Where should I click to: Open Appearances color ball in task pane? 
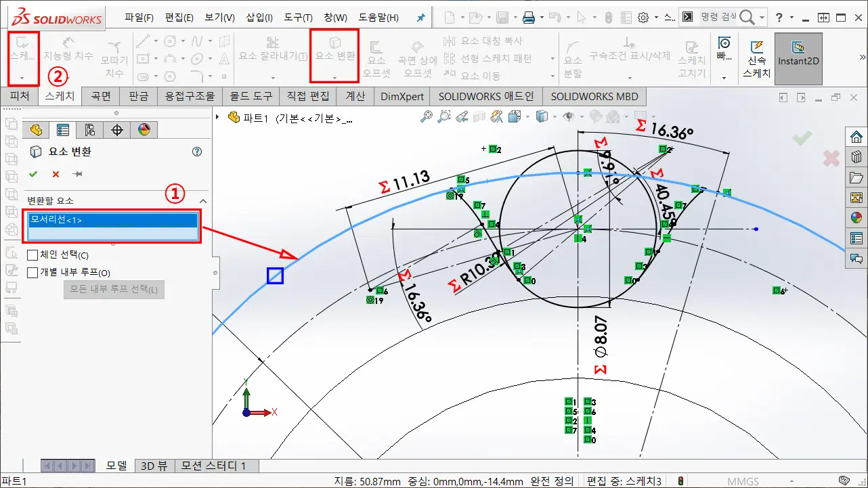pos(856,218)
